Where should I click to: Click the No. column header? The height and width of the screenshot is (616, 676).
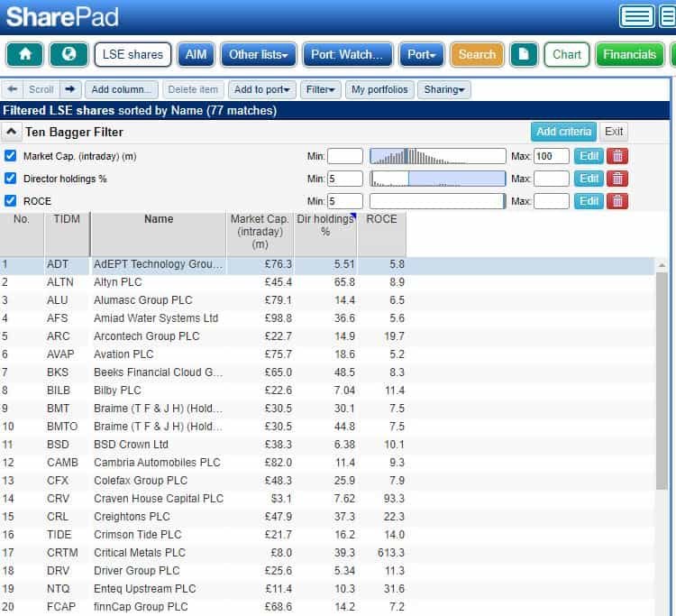click(x=22, y=234)
